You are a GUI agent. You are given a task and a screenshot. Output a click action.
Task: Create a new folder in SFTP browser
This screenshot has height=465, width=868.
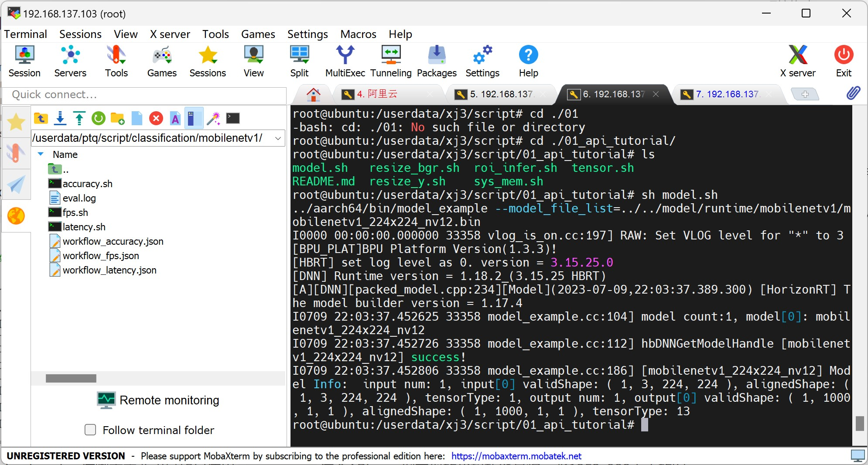[x=118, y=118]
